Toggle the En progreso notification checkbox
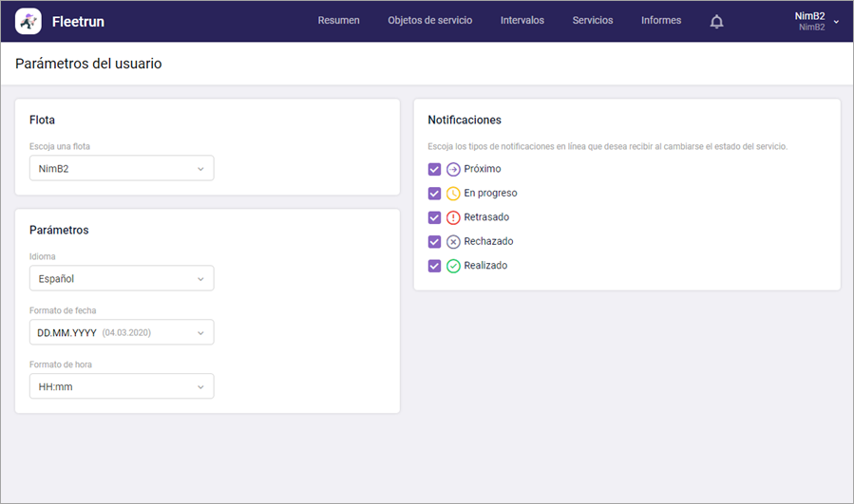 point(434,194)
